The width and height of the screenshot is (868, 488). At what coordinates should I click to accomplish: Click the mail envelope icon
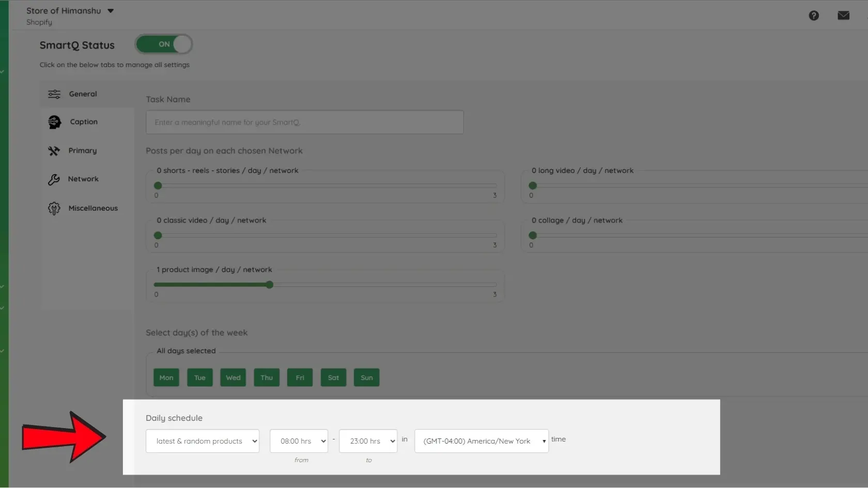pos(844,15)
